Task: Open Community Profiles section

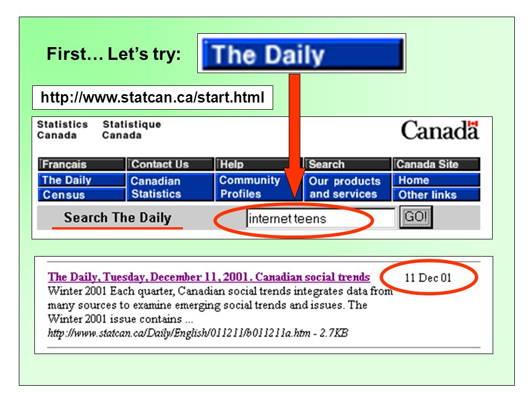Action: pos(259,187)
